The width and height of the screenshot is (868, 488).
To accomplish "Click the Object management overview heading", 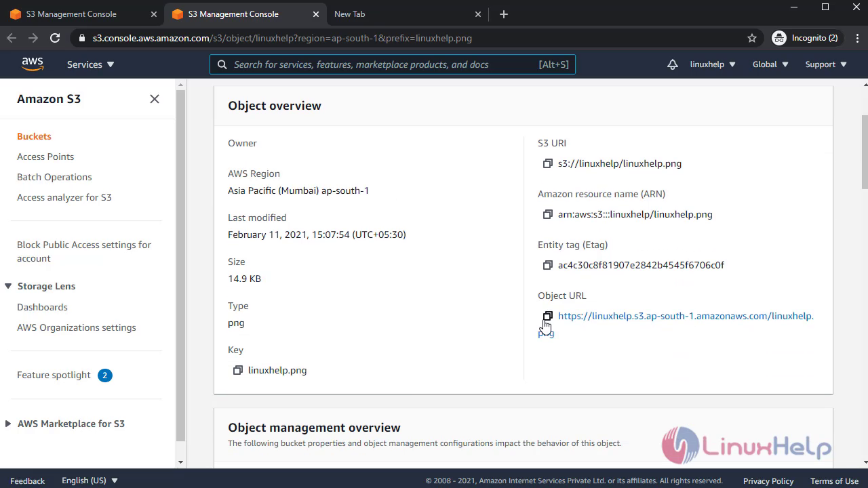I will coord(314,428).
